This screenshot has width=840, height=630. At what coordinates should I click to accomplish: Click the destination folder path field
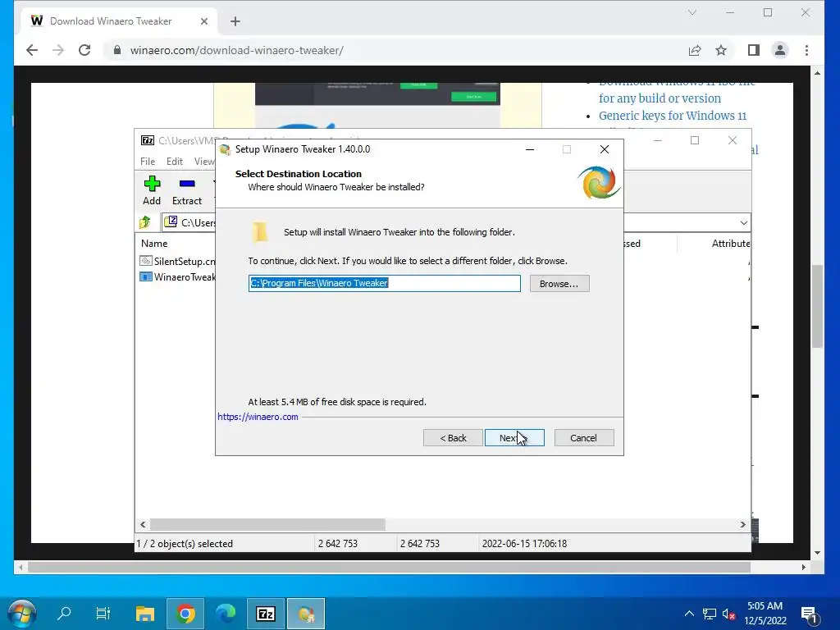click(x=384, y=283)
